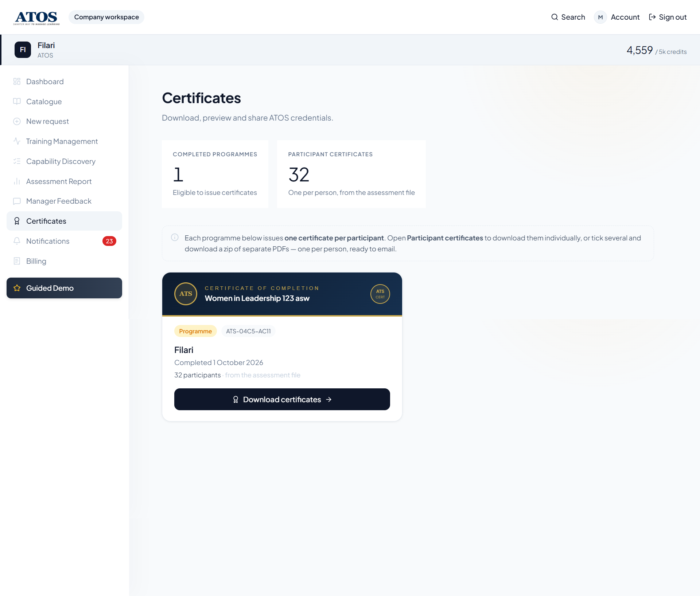Viewport: 700px width, 596px height.
Task: Click the Completed 1 October 2026 text
Action: click(x=219, y=362)
